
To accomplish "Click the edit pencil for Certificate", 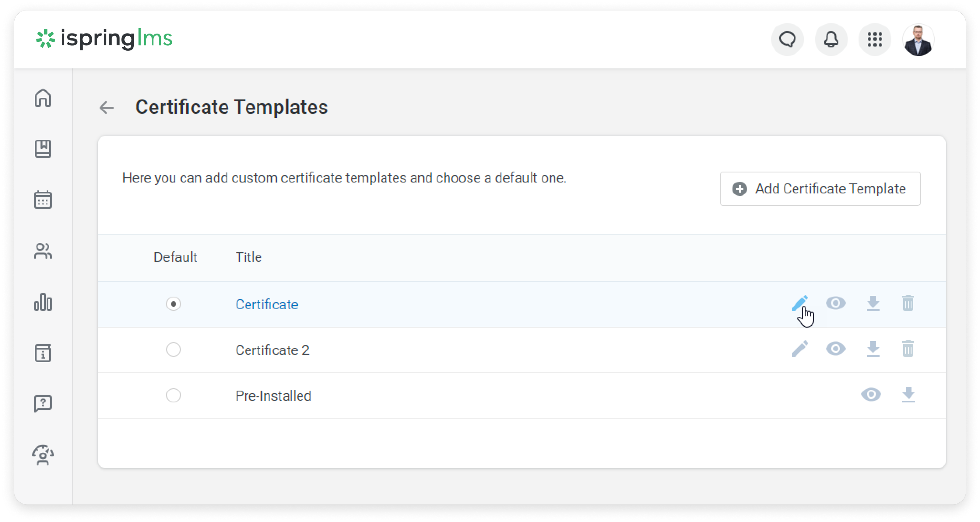I will coord(800,303).
